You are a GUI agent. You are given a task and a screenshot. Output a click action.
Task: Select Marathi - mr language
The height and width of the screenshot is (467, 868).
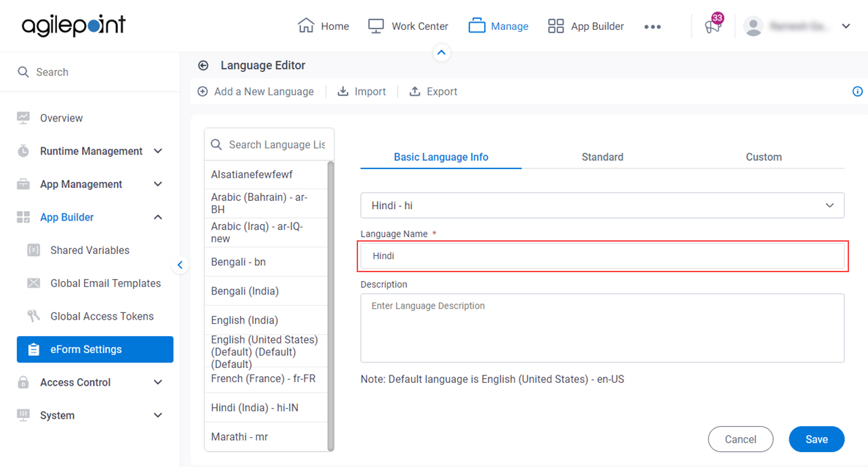tap(266, 436)
